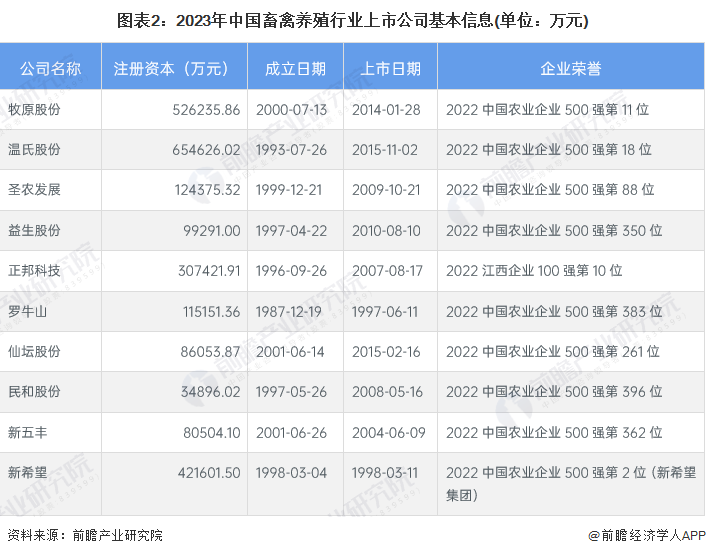This screenshot has width=706, height=556.
Task: Select registered capital value 115151.36
Action: 212,312
